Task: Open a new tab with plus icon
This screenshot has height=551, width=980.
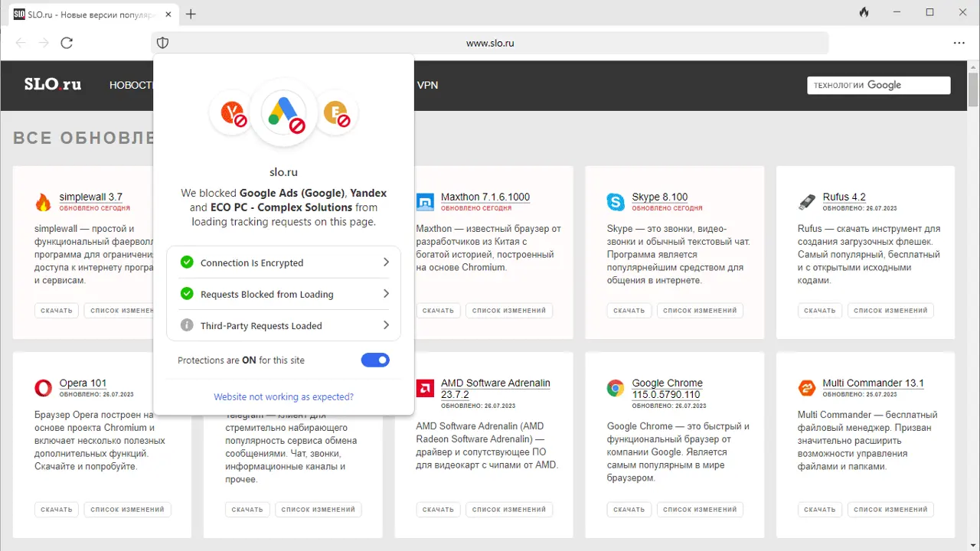Action: click(191, 14)
